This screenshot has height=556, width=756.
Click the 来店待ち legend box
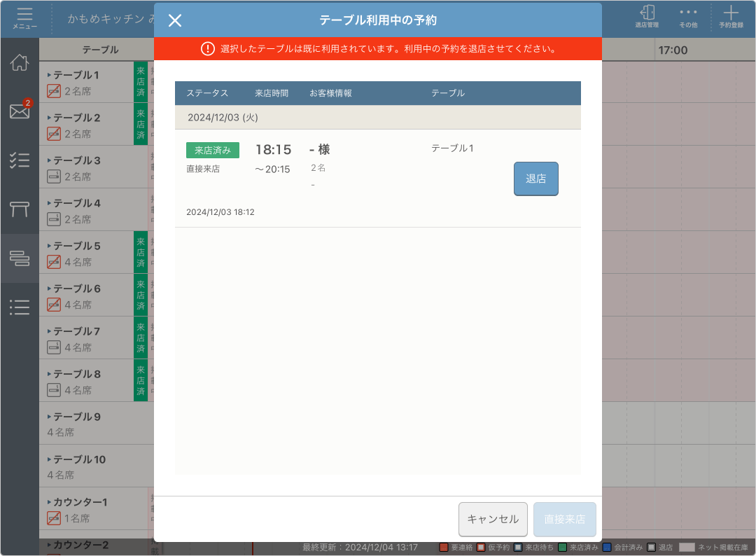(x=518, y=548)
